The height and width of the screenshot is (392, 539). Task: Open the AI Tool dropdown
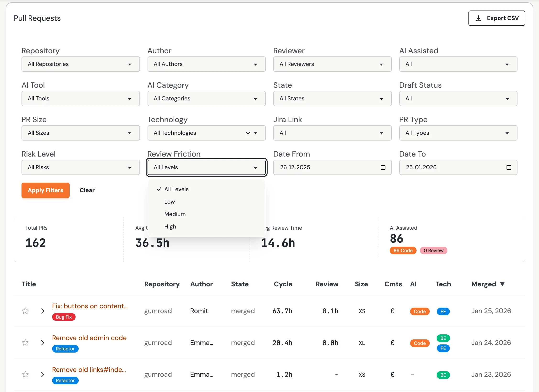pos(81,98)
